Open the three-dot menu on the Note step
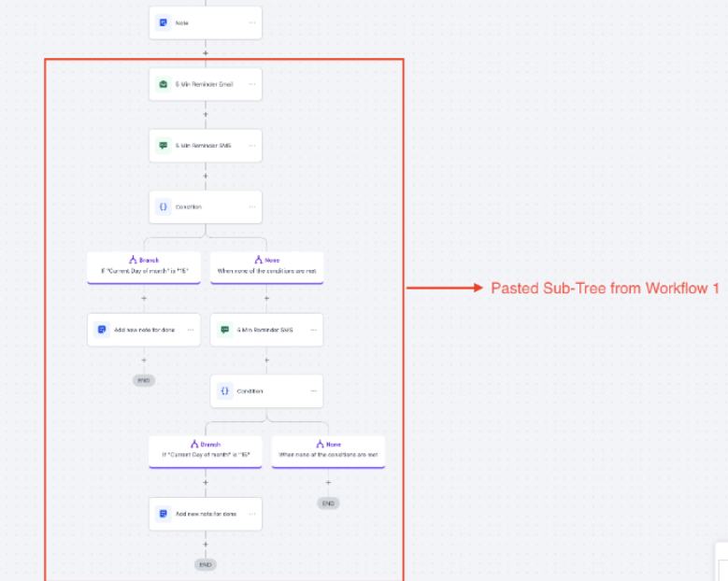 click(x=251, y=22)
